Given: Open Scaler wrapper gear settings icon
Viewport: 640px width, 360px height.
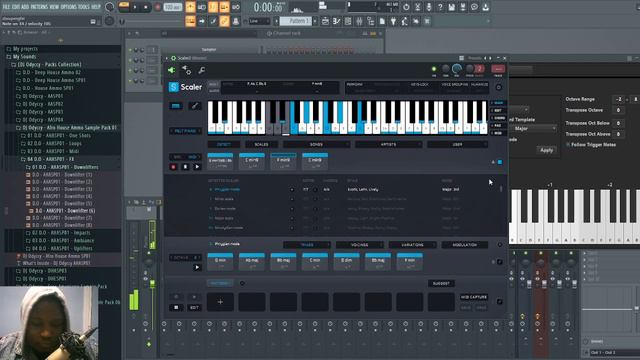Looking at the screenshot, I should coord(187,70).
